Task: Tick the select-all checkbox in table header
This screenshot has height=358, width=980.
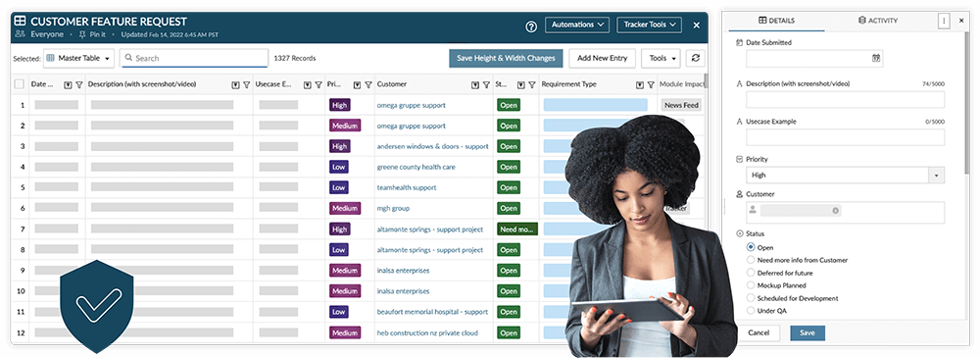Action: (20, 84)
